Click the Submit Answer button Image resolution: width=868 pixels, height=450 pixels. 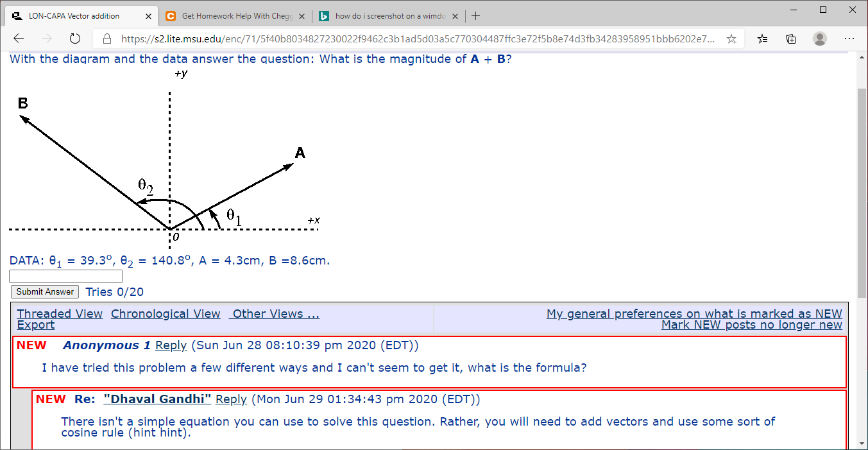(45, 291)
